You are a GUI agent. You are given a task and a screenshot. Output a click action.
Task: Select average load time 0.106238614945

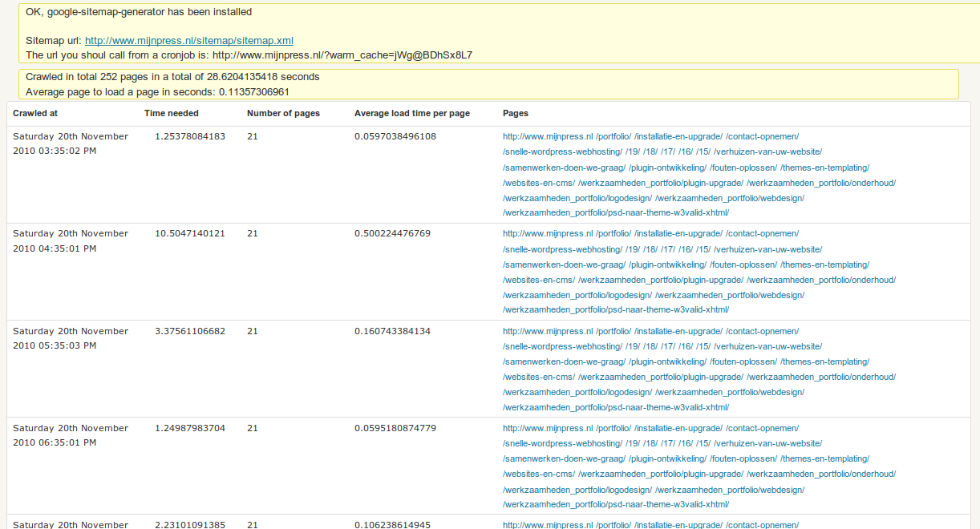392,525
